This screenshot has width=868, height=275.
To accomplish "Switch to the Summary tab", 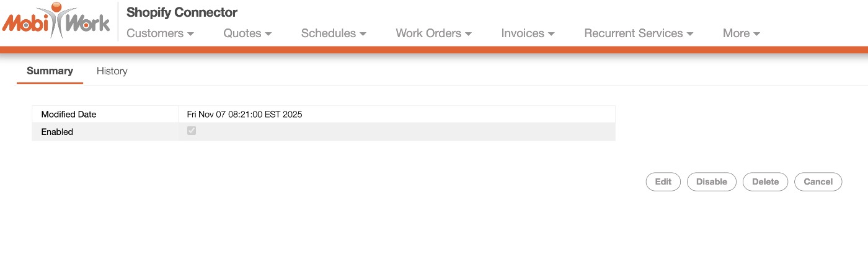I will (x=50, y=71).
